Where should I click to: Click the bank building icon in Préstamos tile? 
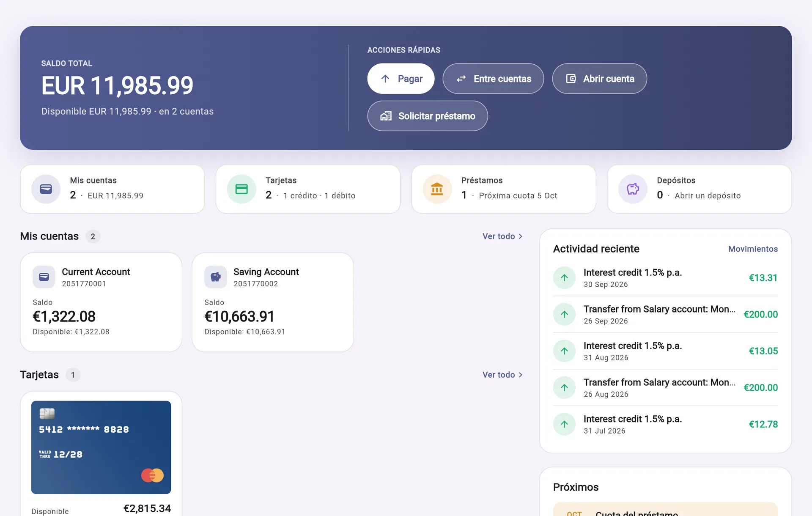(x=437, y=189)
